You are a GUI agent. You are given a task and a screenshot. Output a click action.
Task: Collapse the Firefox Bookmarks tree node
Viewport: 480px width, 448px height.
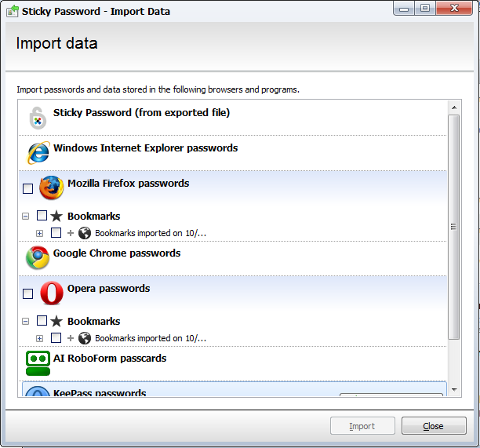25,217
